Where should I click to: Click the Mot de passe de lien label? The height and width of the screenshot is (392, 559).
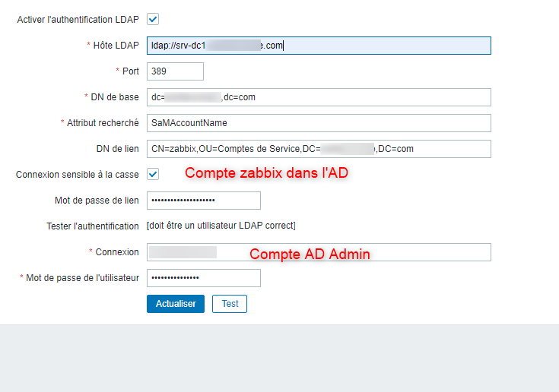click(97, 201)
